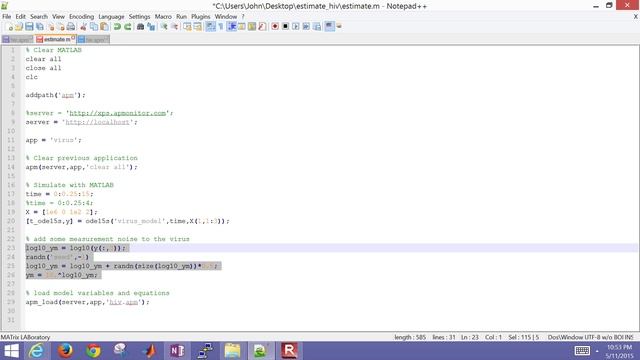Screen dimensions: 640x360
Task: Select the estimate.m document tab
Action: click(56, 40)
